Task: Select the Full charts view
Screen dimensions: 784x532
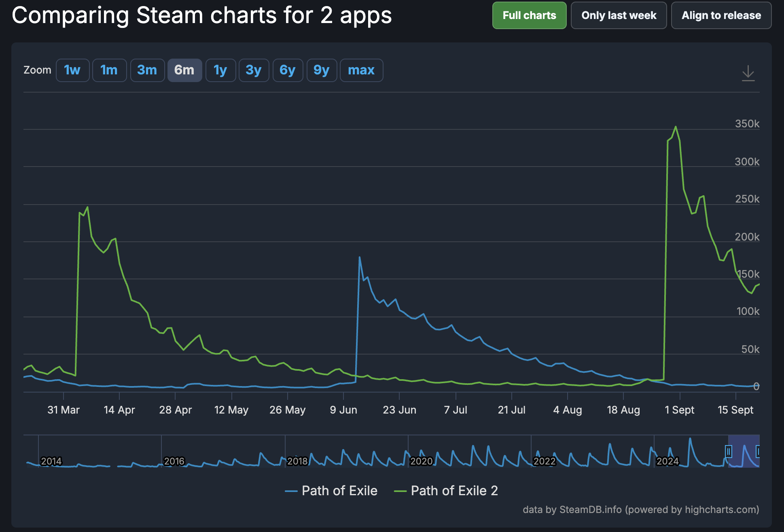Action: point(529,15)
